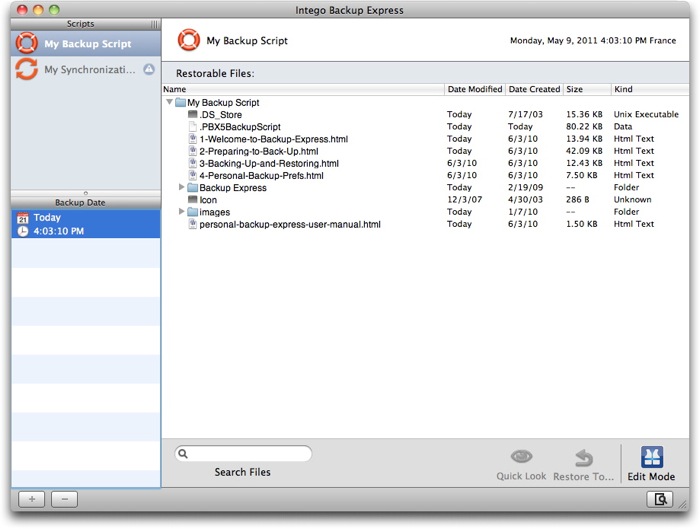Click the .DS_Store file icon
This screenshot has height=529, width=700.
point(192,114)
